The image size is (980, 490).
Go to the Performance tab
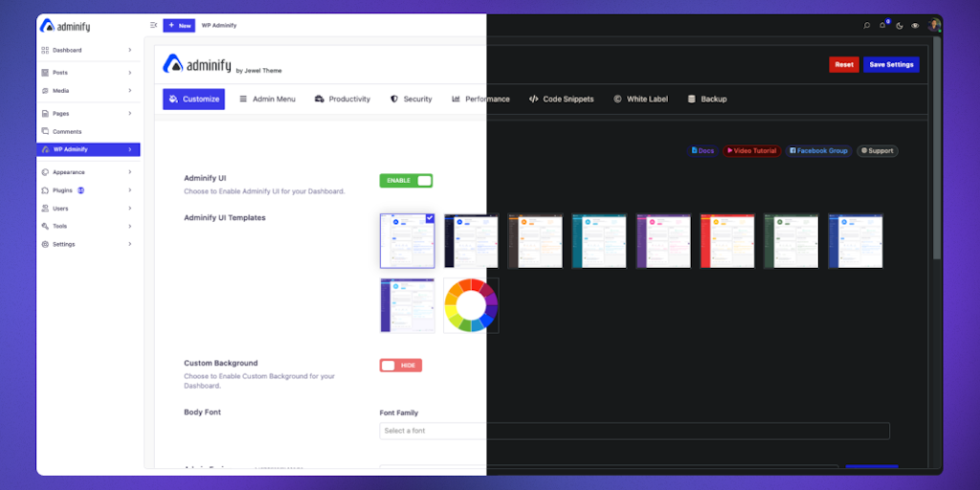coord(480,99)
